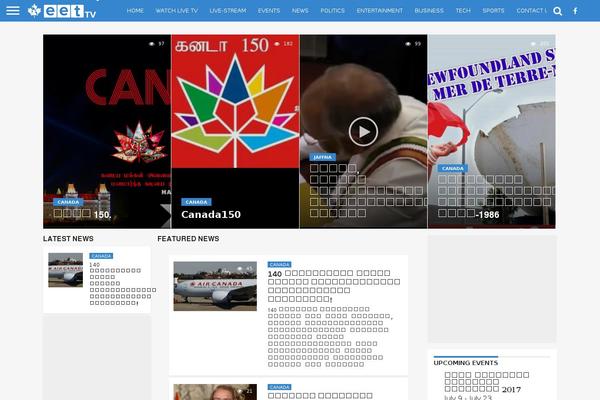Open Watch Live TV menu item

pos(177,11)
